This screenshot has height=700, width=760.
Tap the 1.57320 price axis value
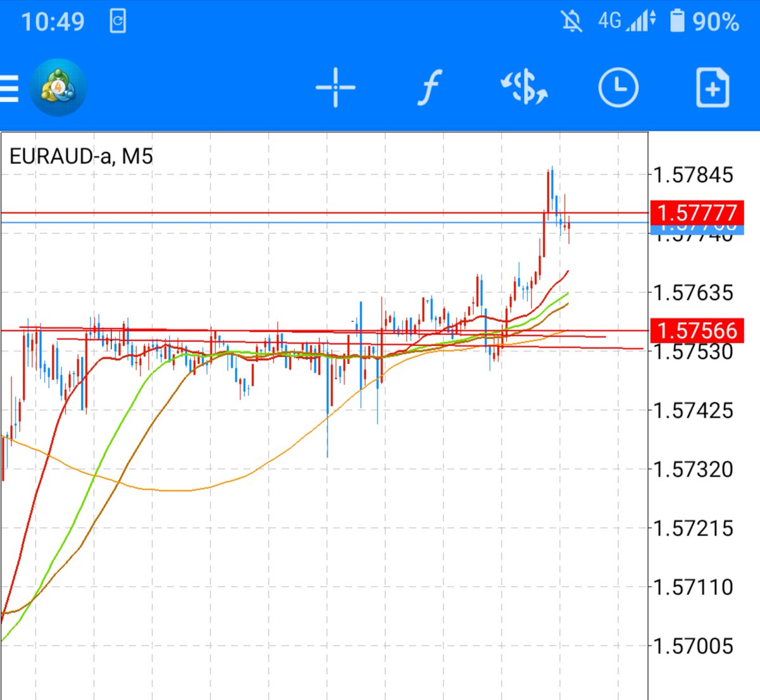pyautogui.click(x=693, y=469)
